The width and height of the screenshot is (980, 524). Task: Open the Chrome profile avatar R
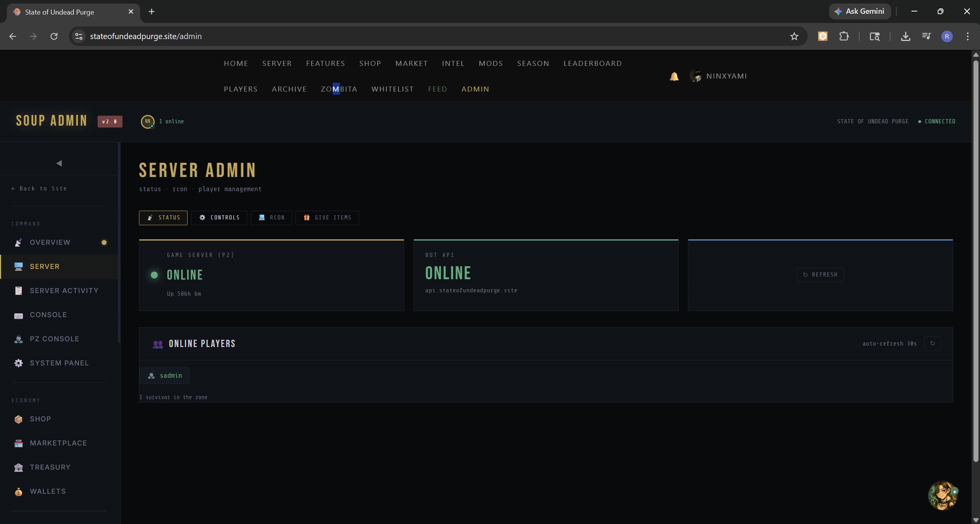click(947, 36)
